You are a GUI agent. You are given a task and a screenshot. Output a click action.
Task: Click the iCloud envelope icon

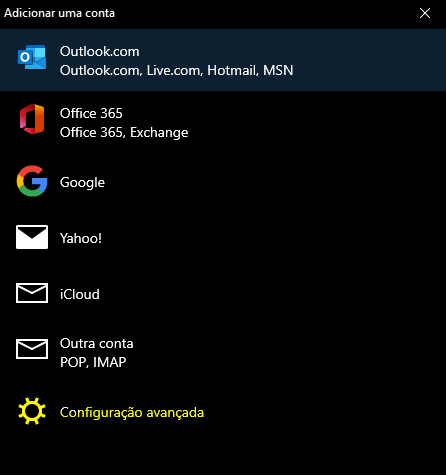[x=32, y=293]
